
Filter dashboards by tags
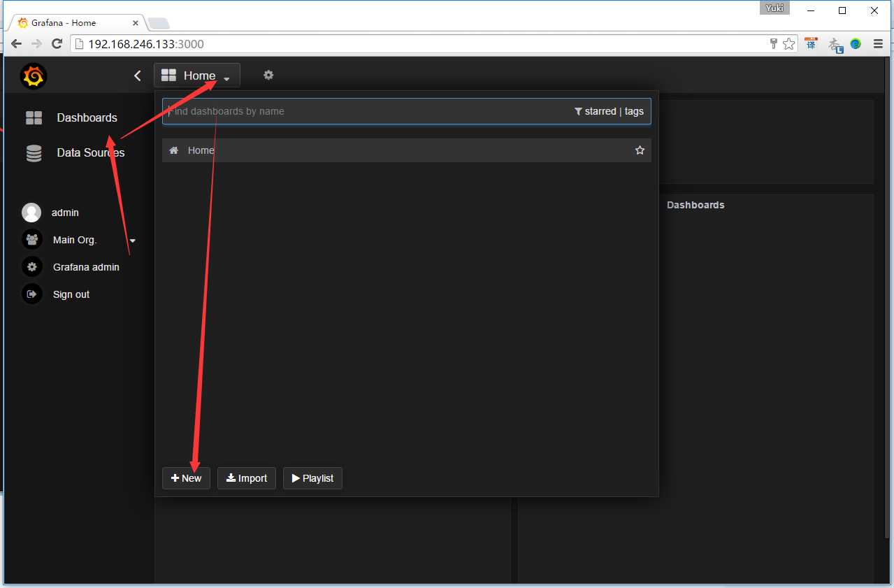click(x=634, y=111)
